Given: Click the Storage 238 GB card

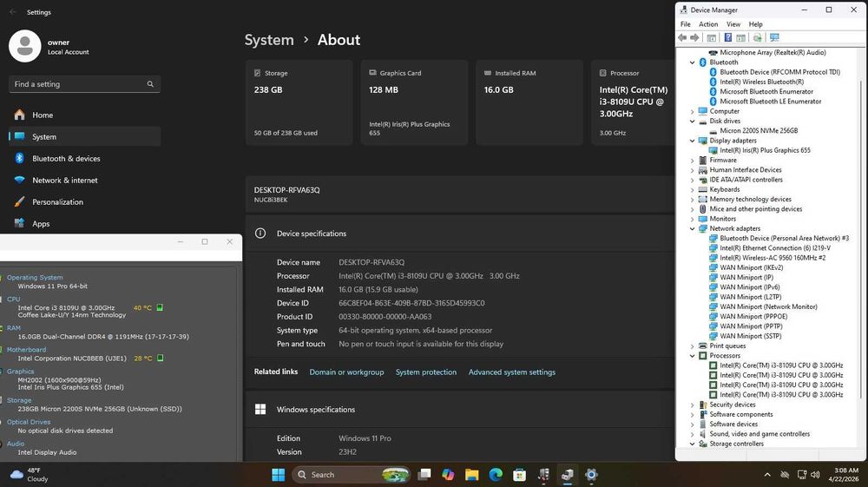Looking at the screenshot, I should click(x=299, y=102).
